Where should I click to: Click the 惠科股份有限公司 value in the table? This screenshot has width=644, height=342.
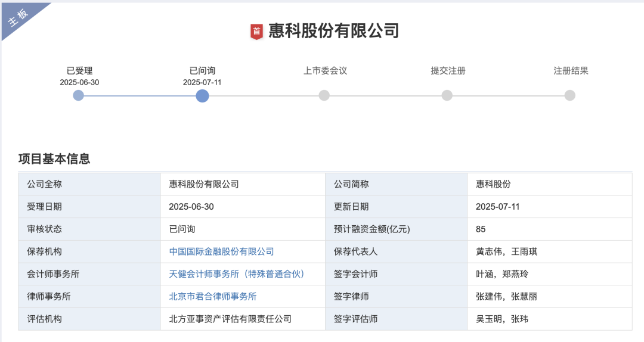click(204, 184)
